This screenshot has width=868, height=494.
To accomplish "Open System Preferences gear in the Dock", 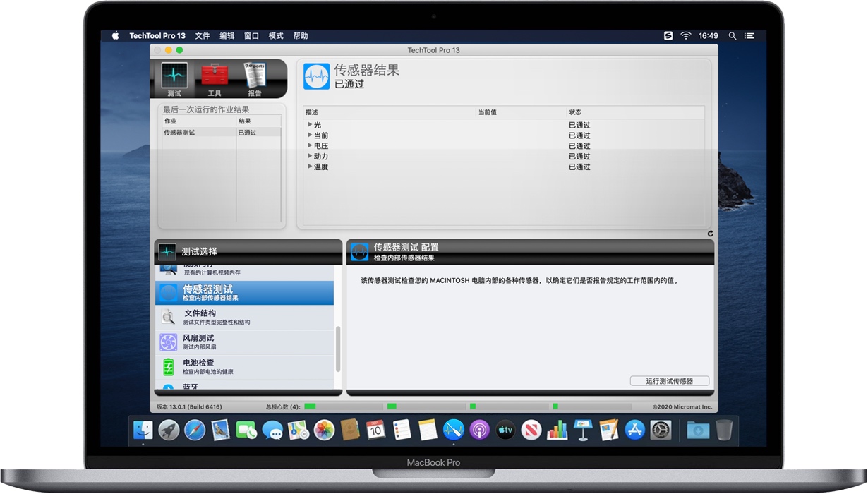I will point(661,430).
